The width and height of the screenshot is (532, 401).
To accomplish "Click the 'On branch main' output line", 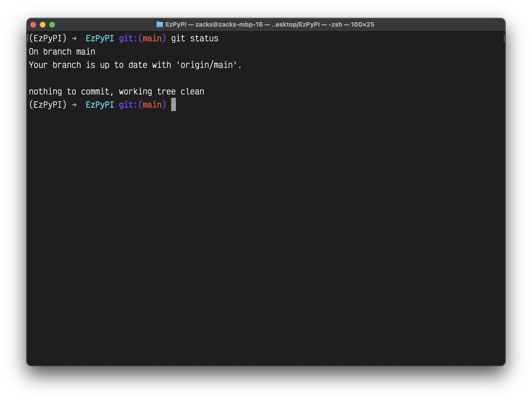I will pos(62,52).
